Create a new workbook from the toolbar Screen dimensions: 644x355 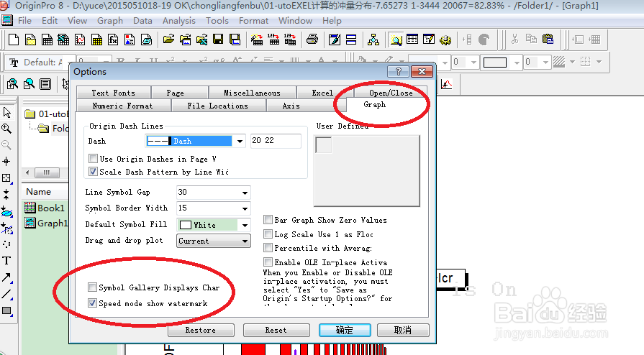point(47,40)
